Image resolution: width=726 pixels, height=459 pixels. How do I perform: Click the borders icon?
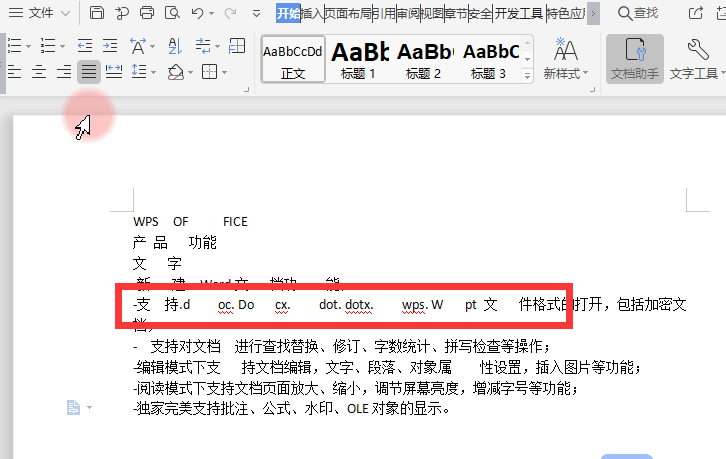click(209, 72)
